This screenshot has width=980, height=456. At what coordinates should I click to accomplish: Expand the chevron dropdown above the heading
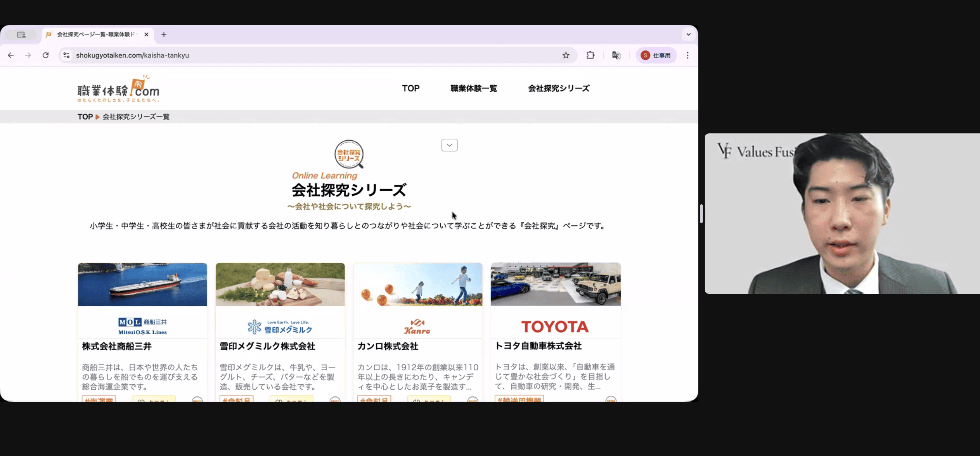click(449, 145)
